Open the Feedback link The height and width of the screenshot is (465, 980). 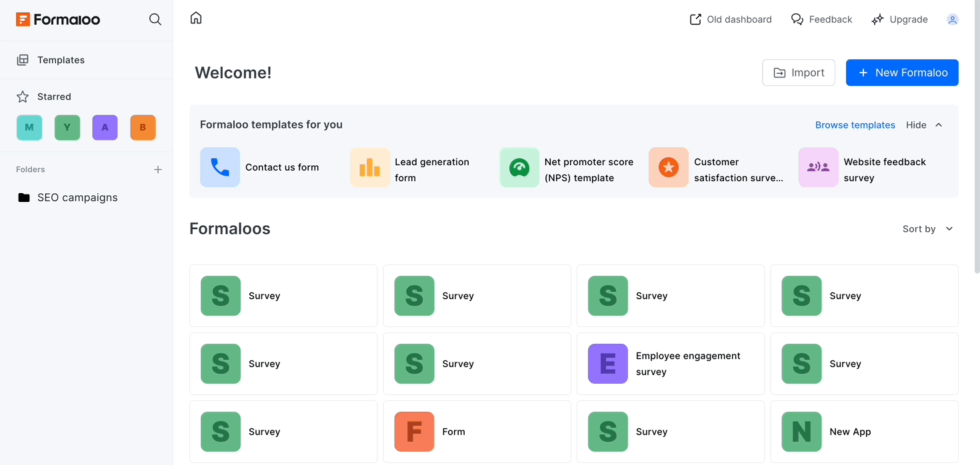[821, 19]
